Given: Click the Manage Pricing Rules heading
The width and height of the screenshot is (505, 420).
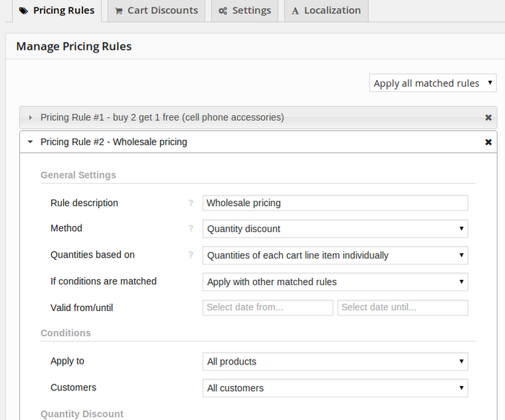Looking at the screenshot, I should (73, 47).
